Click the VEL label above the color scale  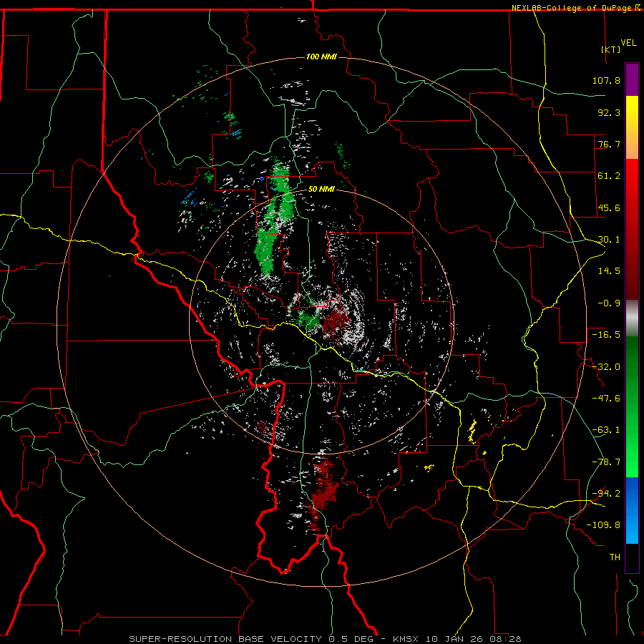click(628, 43)
